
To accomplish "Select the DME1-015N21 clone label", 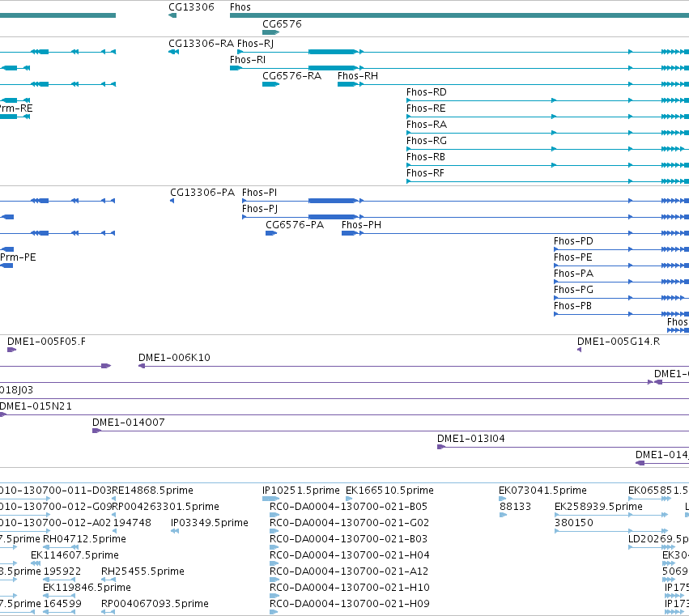I will [36, 406].
